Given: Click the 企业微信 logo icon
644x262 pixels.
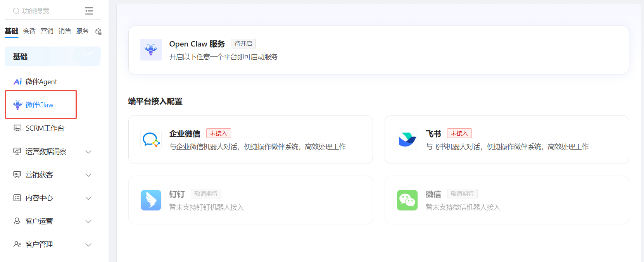Looking at the screenshot, I should pos(151,140).
